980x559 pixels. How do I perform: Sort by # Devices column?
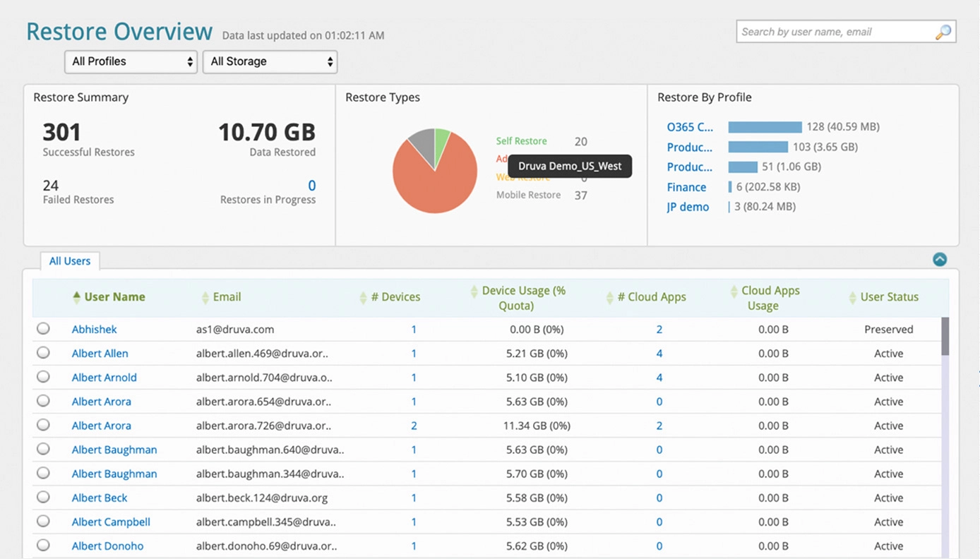point(363,296)
